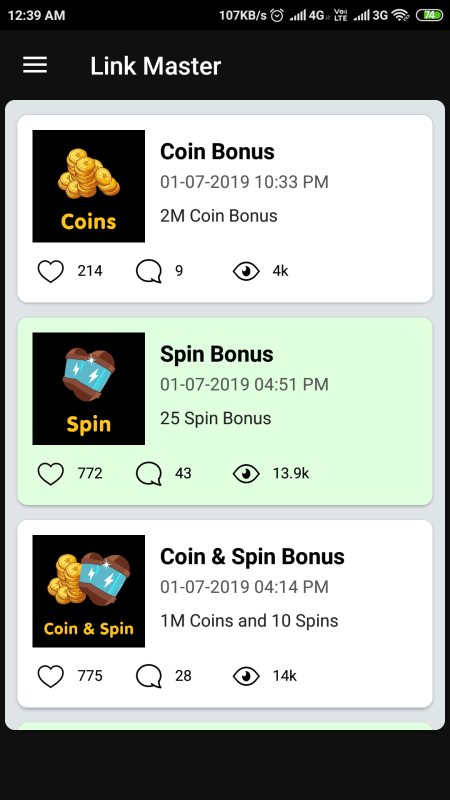Tap the 2M Coin Bonus description

click(x=219, y=216)
